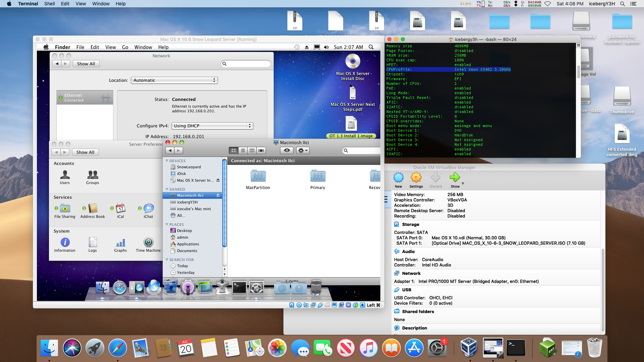The width and height of the screenshot is (644, 362).
Task: Open Information under System
Action: [65, 245]
